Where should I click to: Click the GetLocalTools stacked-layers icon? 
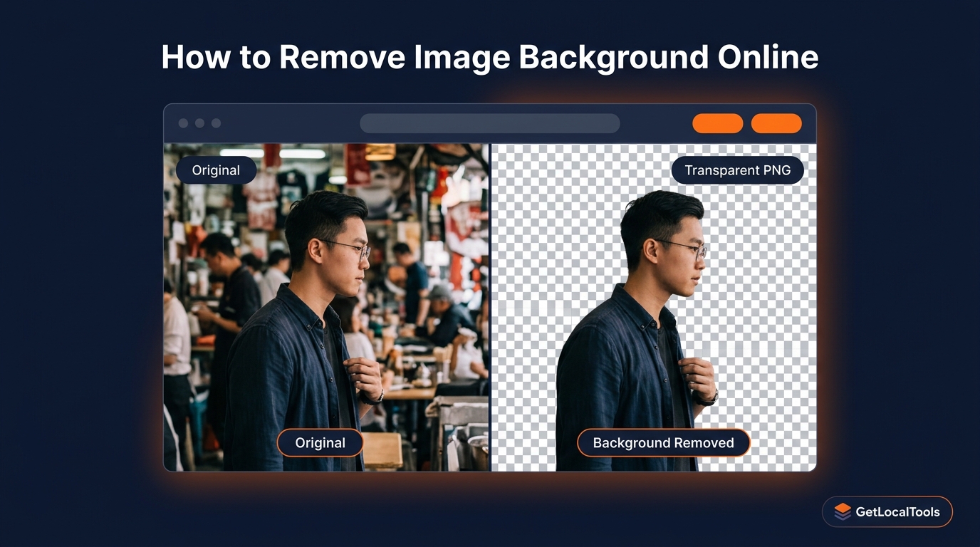pyautogui.click(x=843, y=511)
